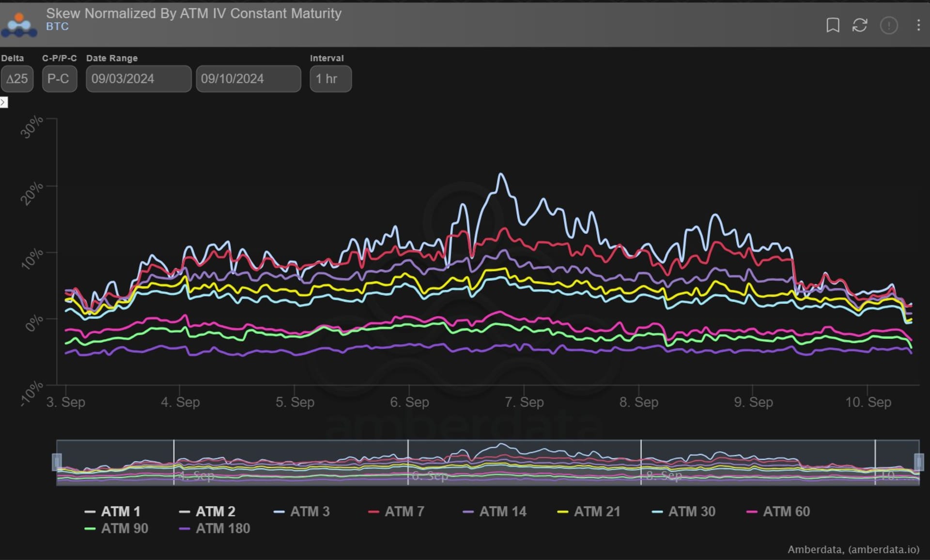The image size is (930, 560).
Task: Click the Amberdata (amberdata.io) credit link
Action: pos(853,549)
